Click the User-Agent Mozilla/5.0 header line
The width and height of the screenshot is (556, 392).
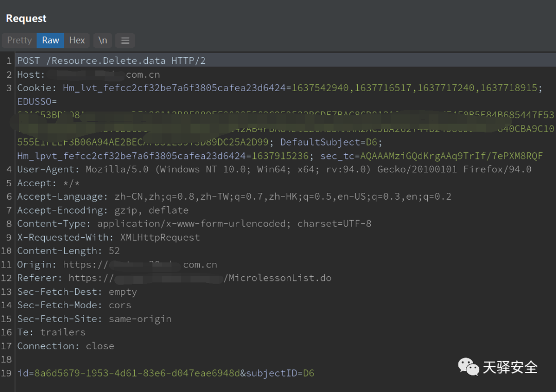274,169
